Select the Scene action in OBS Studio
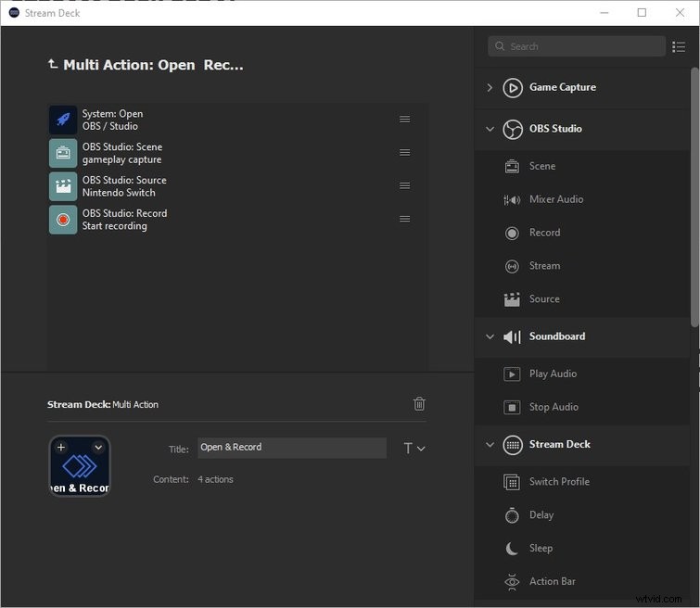 pos(542,166)
